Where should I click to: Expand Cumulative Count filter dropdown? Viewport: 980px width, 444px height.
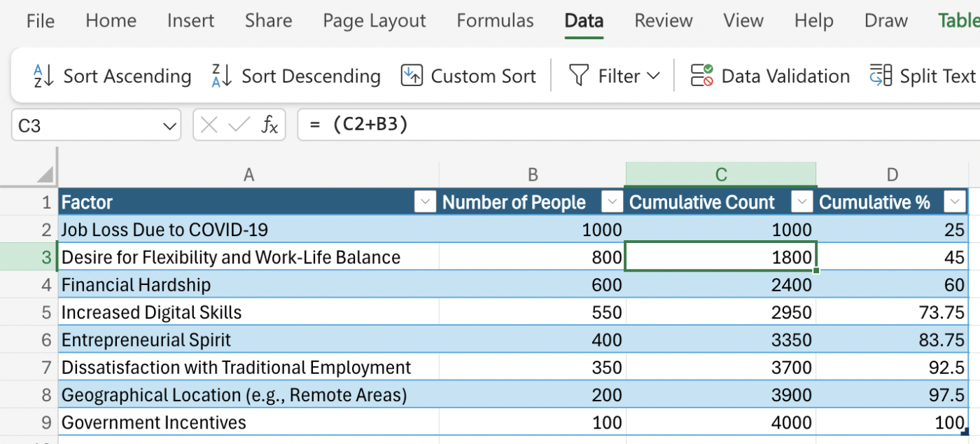pyautogui.click(x=802, y=202)
